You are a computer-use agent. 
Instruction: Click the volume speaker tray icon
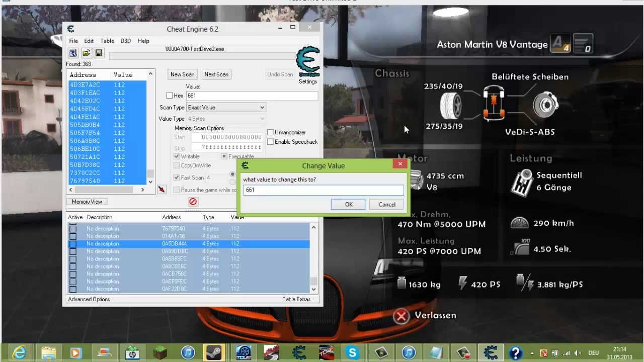578,353
